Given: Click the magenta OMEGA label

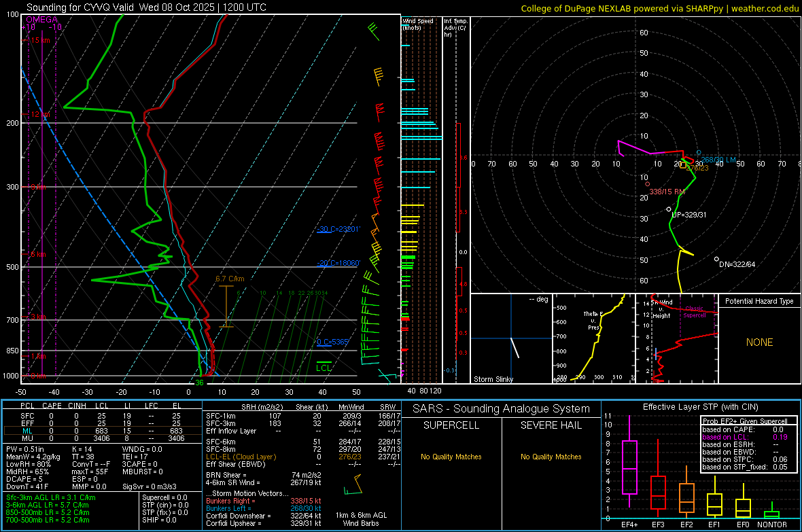Looking at the screenshot, I should coord(42,20).
